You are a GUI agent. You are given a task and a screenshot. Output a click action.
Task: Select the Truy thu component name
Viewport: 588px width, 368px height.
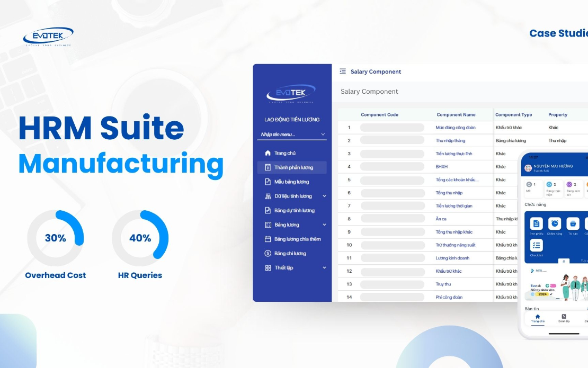443,284
